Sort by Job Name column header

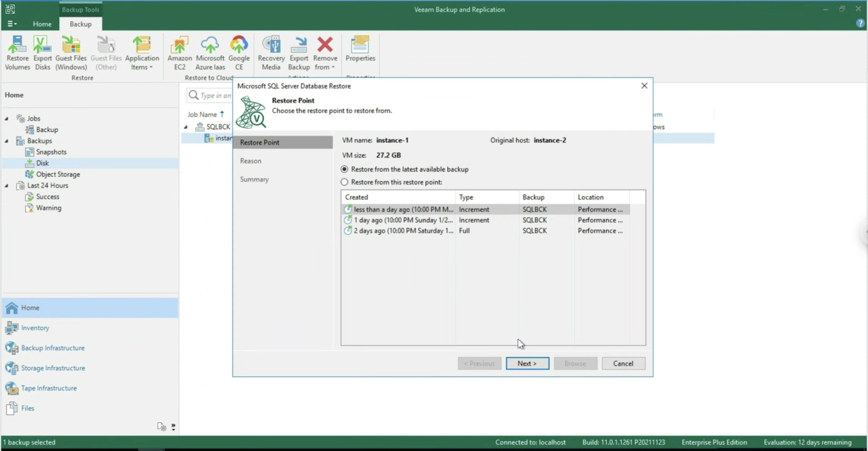coord(206,115)
